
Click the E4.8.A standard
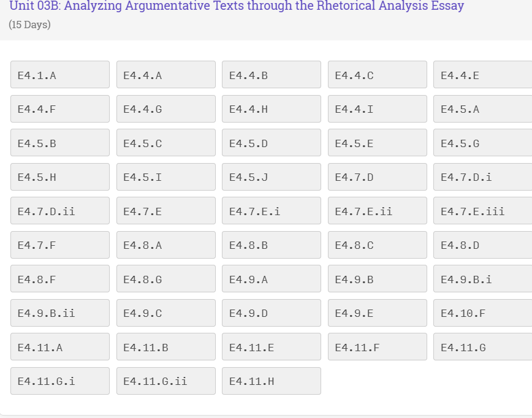[166, 245]
